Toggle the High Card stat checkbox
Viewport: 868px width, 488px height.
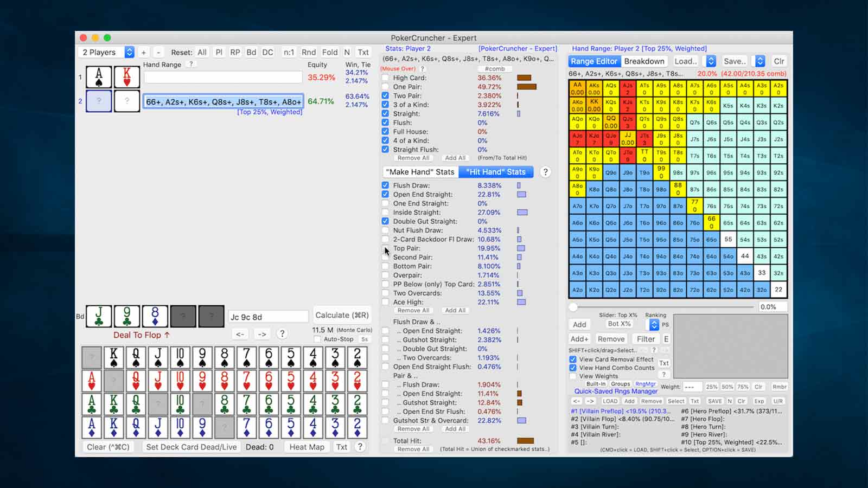[x=385, y=78]
